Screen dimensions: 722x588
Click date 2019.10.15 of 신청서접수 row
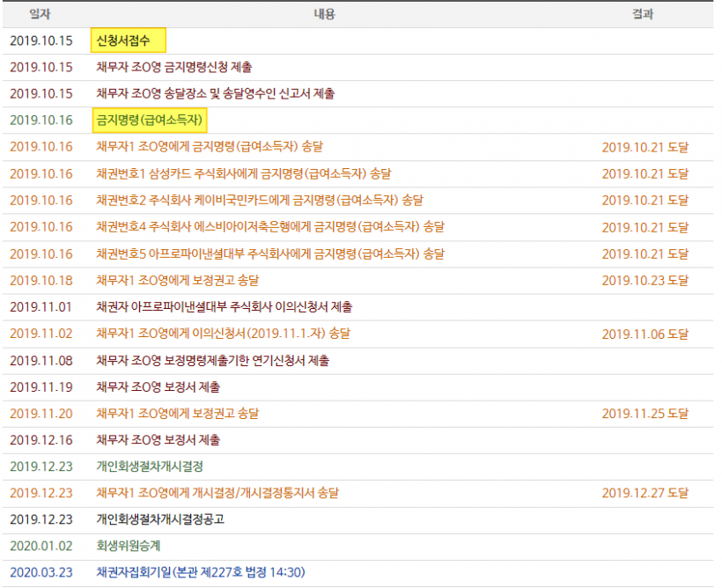pos(41,40)
